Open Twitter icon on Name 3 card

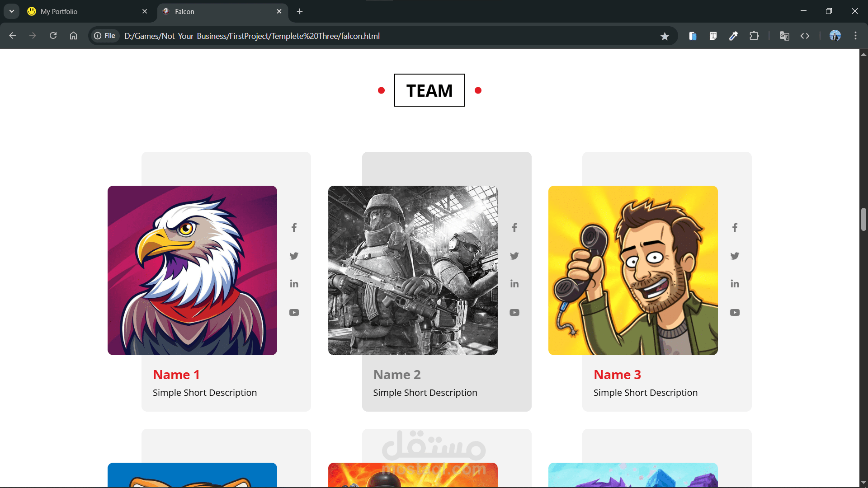pos(735,256)
